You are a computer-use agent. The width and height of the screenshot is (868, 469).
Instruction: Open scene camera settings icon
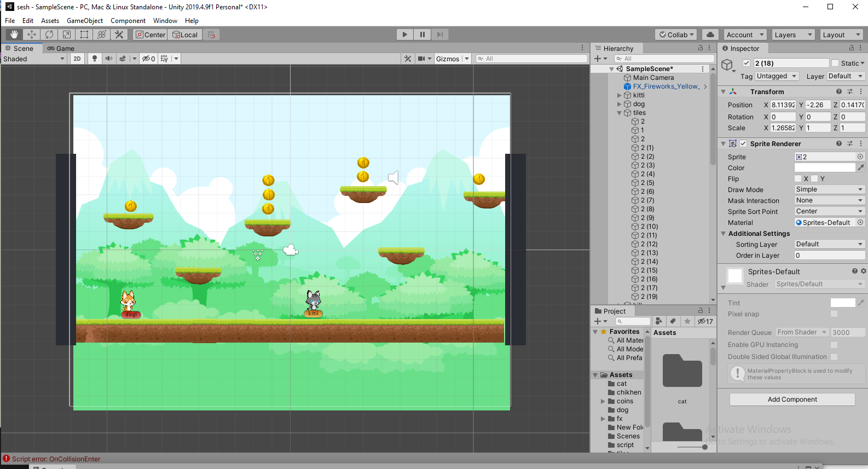[x=421, y=59]
